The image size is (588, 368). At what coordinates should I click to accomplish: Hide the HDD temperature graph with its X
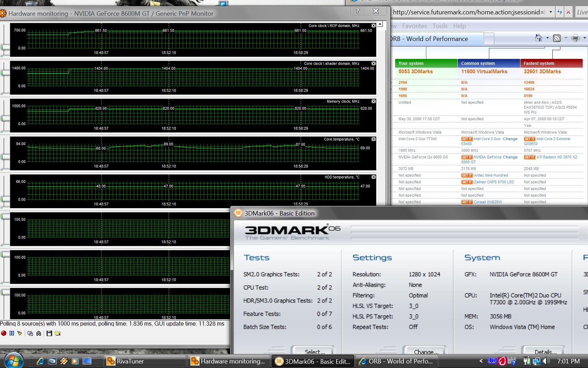(373, 177)
